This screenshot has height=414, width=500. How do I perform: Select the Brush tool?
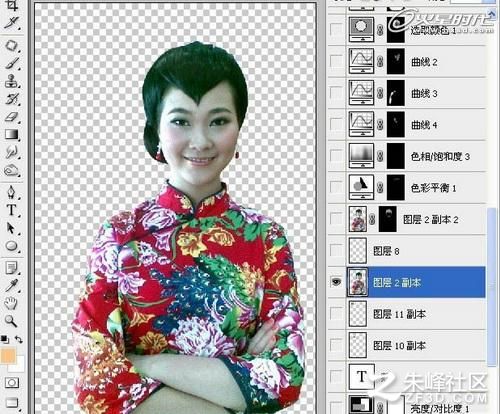click(12, 63)
